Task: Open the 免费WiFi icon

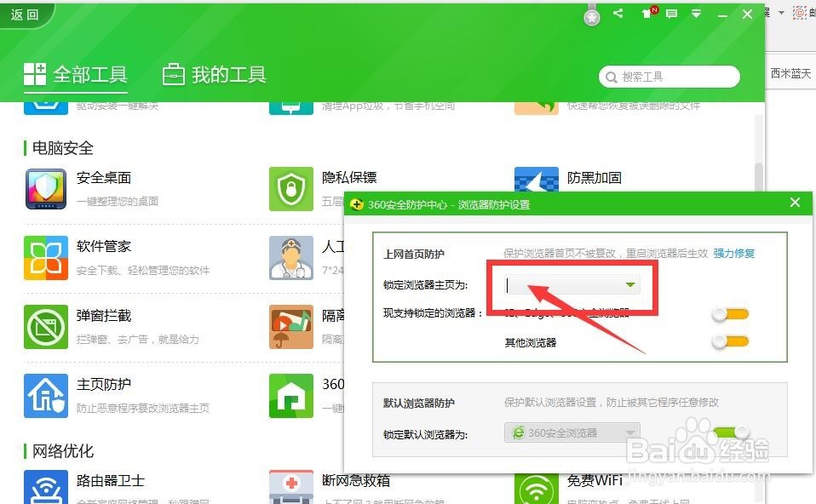Action: [537, 489]
